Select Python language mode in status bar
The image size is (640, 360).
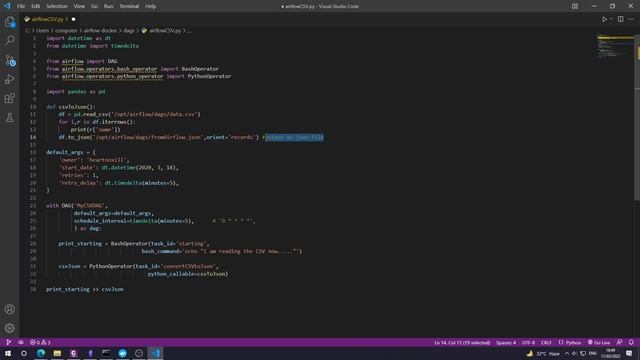click(x=570, y=342)
